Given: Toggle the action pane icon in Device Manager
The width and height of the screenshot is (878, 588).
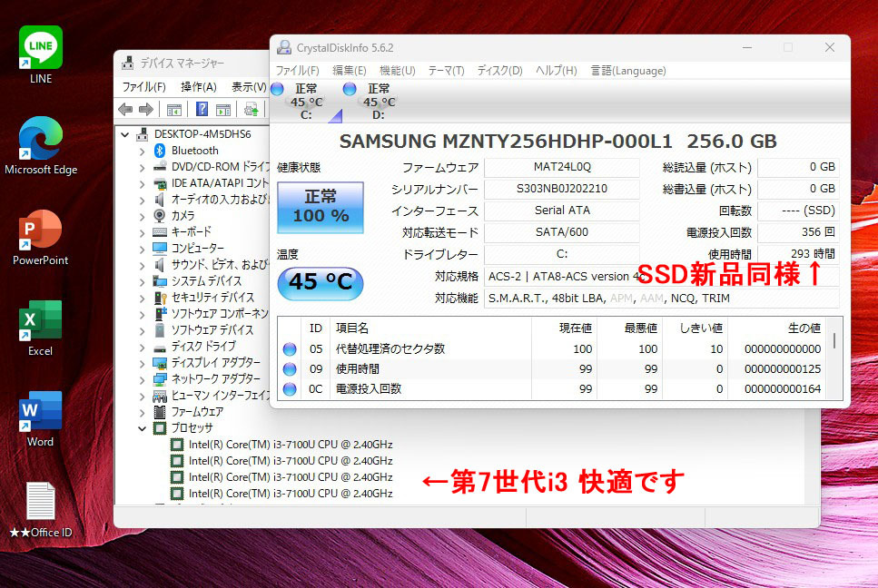Looking at the screenshot, I should (223, 110).
